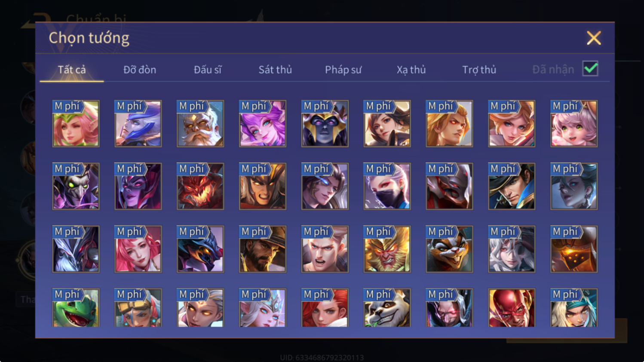This screenshot has width=644, height=362.
Task: Open the Sát thủ tab
Action: tap(275, 70)
